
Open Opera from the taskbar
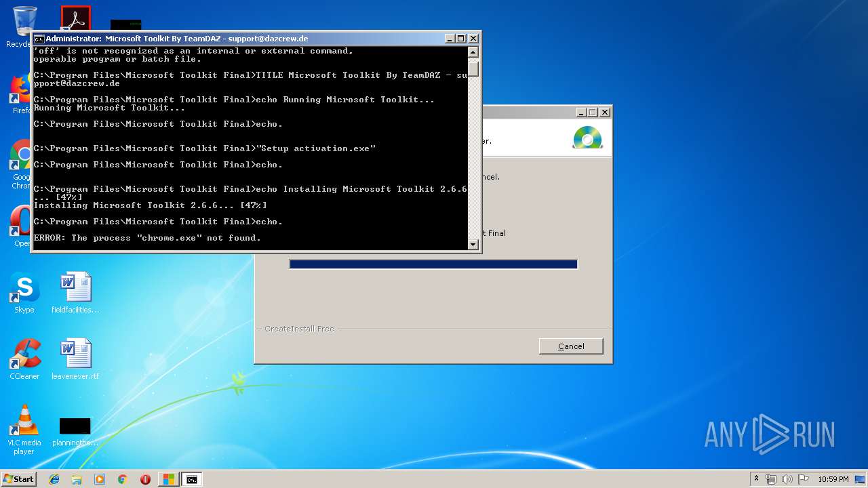click(145, 479)
